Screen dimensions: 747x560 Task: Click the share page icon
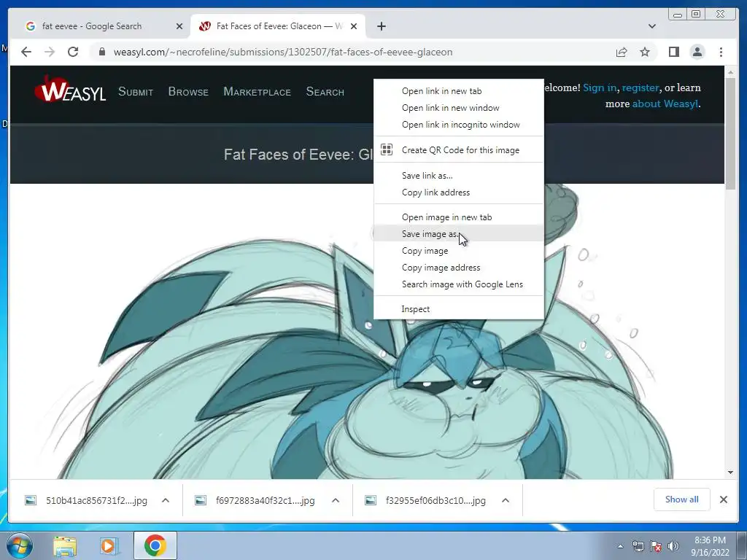pos(622,52)
